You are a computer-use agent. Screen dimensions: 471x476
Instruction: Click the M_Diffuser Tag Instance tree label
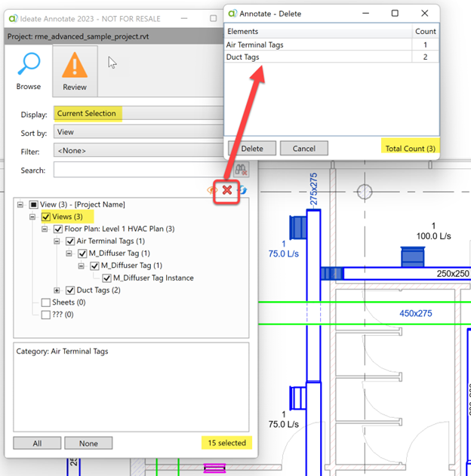[x=153, y=278]
